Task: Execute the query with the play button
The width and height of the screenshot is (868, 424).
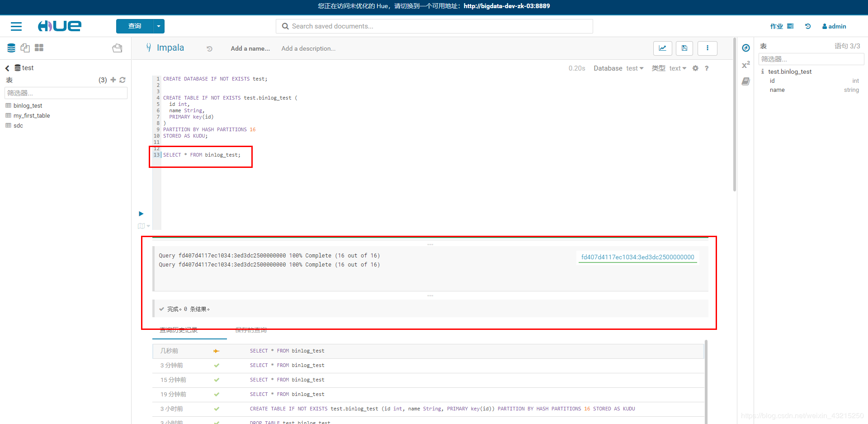Action: coord(141,214)
